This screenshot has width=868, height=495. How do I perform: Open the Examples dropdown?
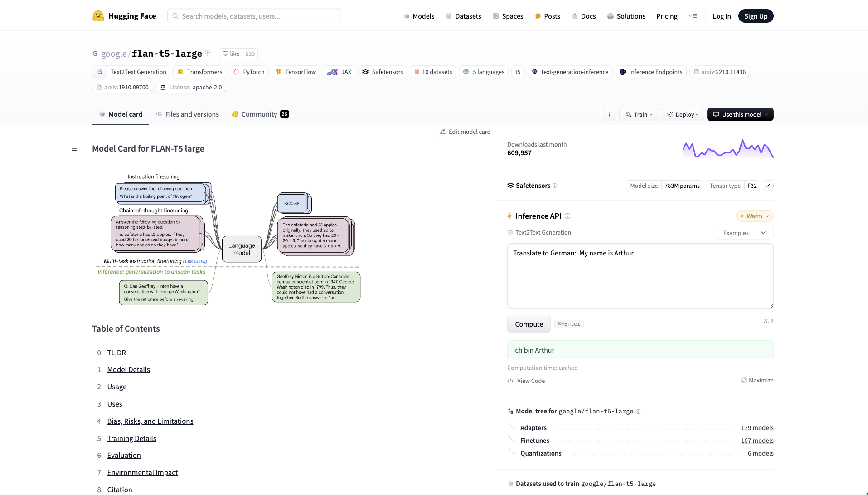click(744, 233)
